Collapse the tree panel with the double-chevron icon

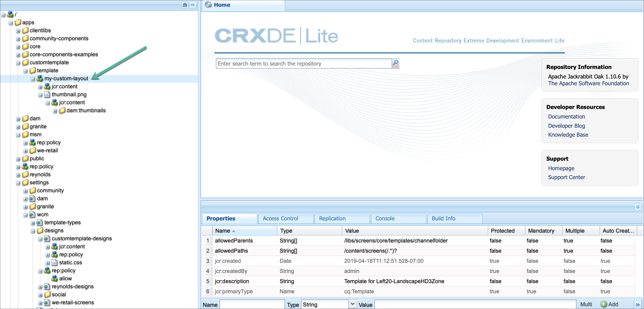point(193,5)
